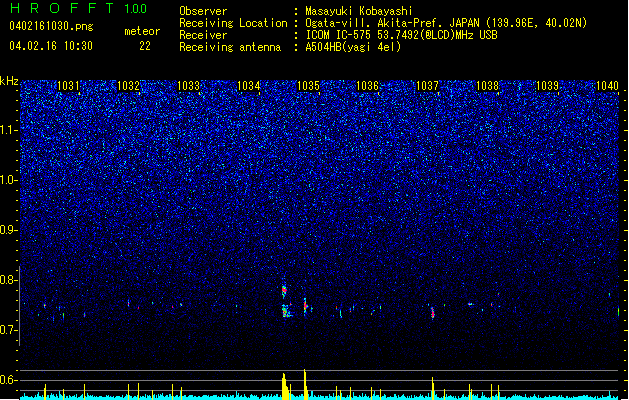Click the 0.9 frequency axis label
The image size is (629, 400).
tap(9, 230)
